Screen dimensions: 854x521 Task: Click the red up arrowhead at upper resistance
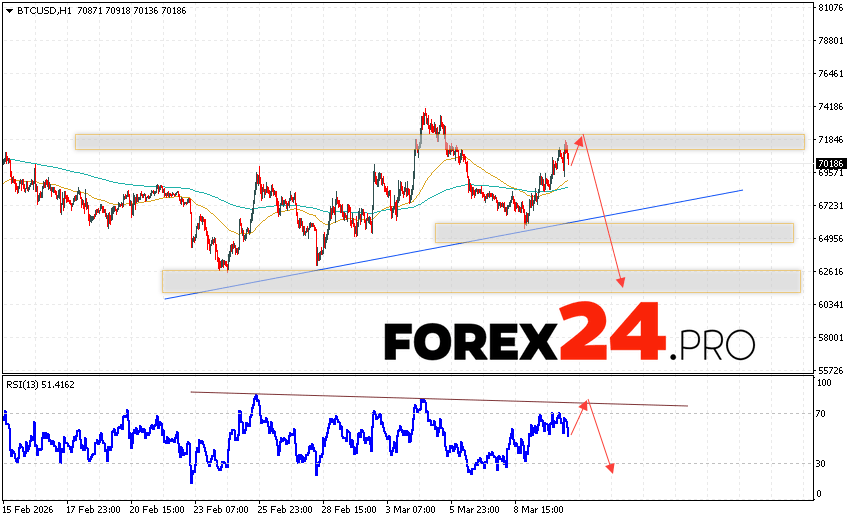[x=581, y=139]
